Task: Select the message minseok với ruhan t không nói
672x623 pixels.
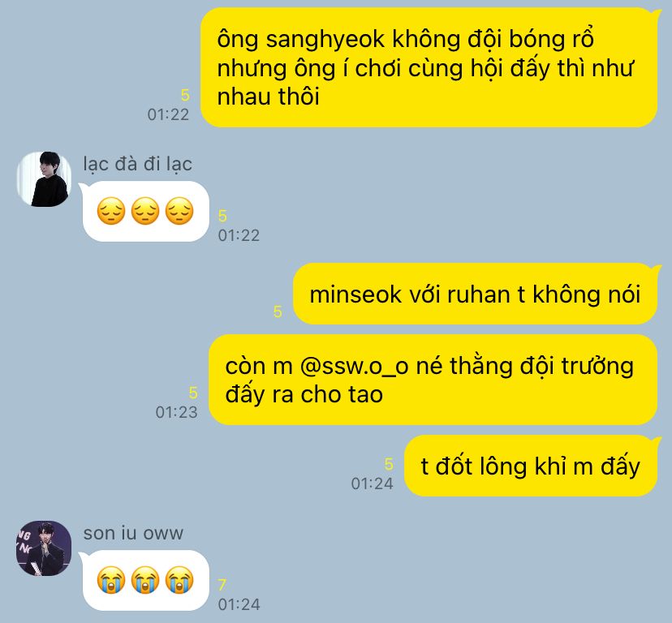Action: pos(476,294)
